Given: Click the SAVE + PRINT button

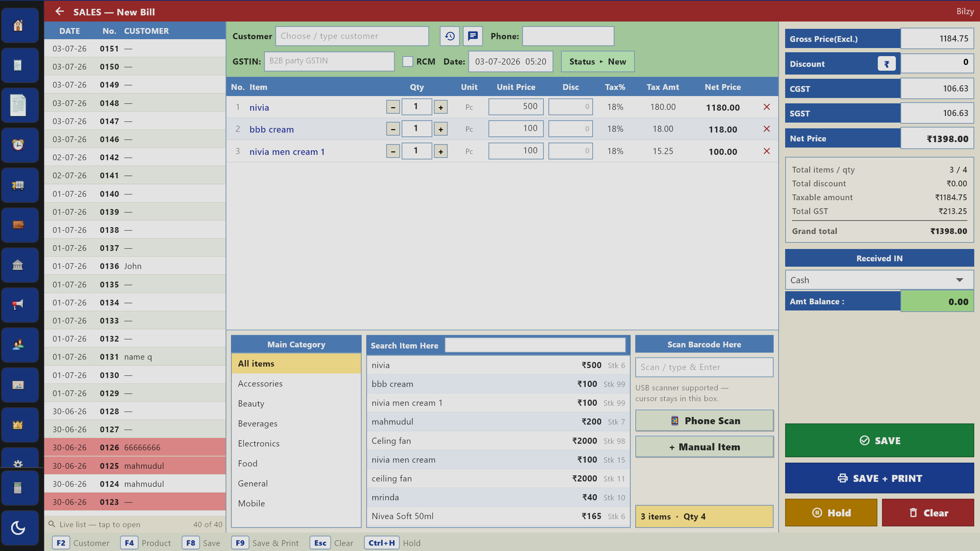Looking at the screenshot, I should (x=879, y=478).
